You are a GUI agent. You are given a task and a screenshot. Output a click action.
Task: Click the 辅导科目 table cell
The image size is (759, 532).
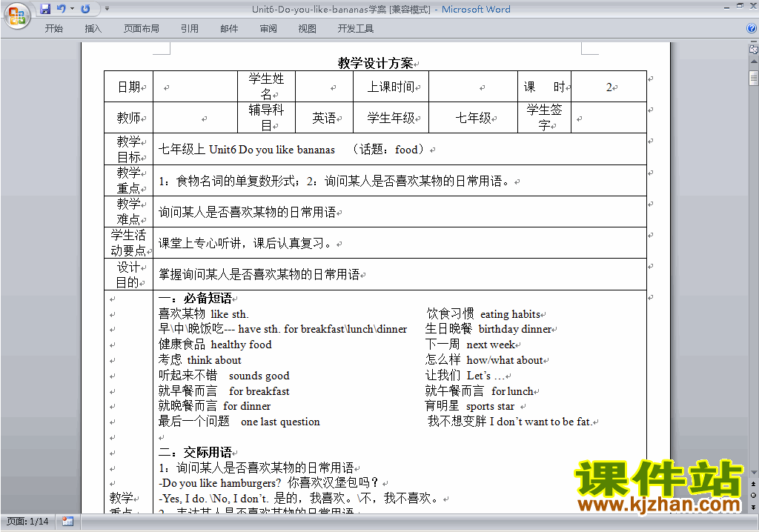266,118
